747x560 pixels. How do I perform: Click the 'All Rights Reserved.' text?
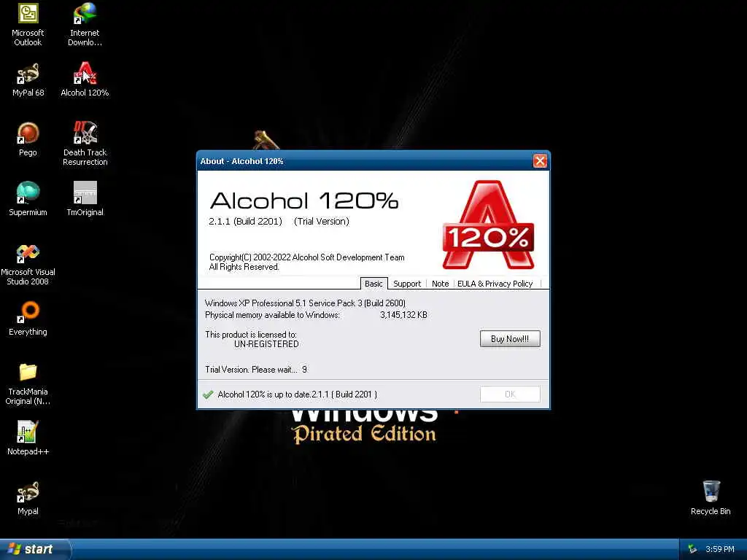click(x=244, y=267)
